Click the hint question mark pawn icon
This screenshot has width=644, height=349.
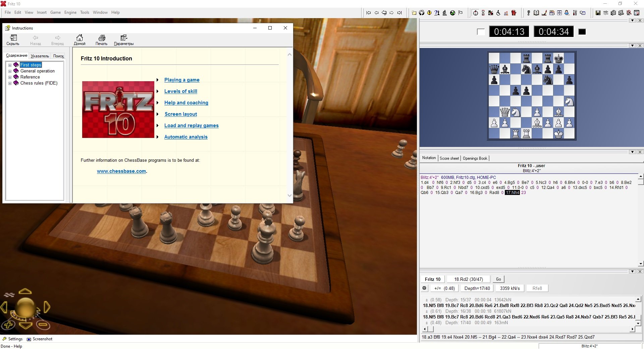(x=437, y=13)
